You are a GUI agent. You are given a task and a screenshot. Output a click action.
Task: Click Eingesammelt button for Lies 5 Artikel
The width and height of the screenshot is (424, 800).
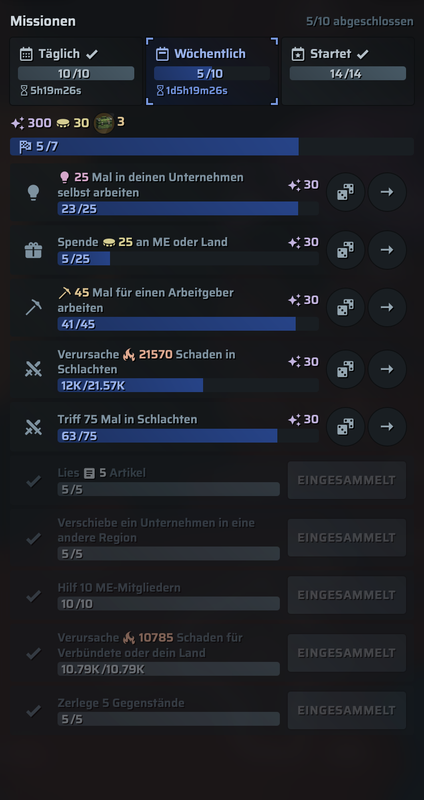347,480
